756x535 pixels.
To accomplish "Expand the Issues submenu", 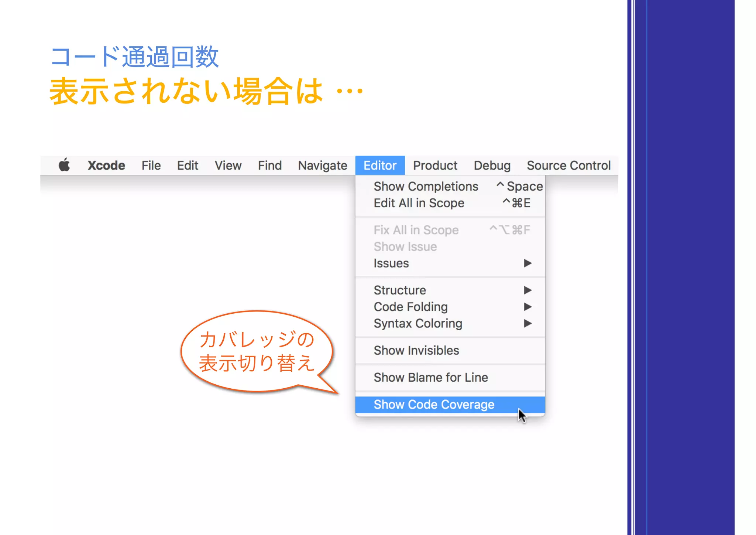I will [450, 263].
